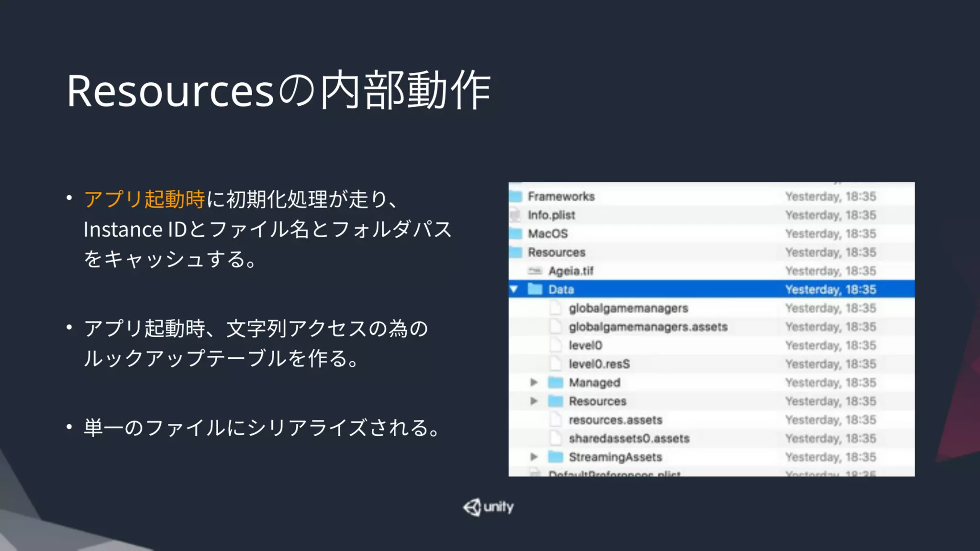Click the Ageia.tif image file icon
This screenshot has height=551, width=980.
[535, 271]
